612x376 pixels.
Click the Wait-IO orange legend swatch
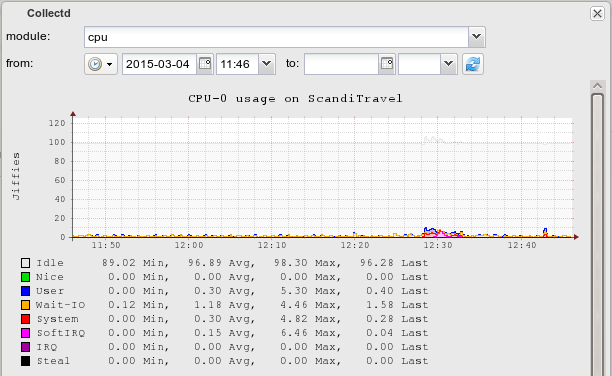click(25, 305)
